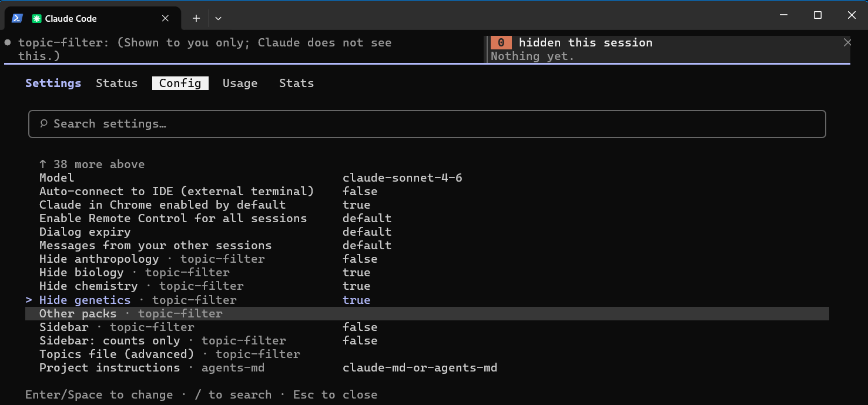Dismiss the hidden-this-session sidebar panel
The height and width of the screenshot is (405, 868).
point(847,42)
